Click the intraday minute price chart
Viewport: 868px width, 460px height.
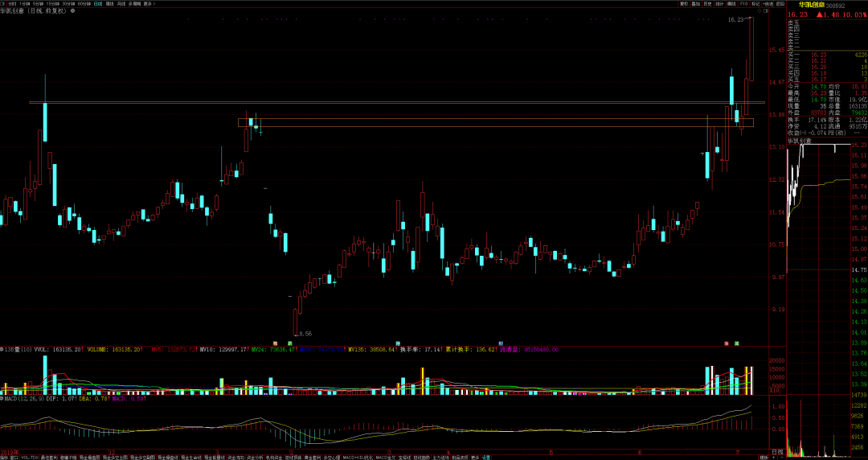(819, 207)
